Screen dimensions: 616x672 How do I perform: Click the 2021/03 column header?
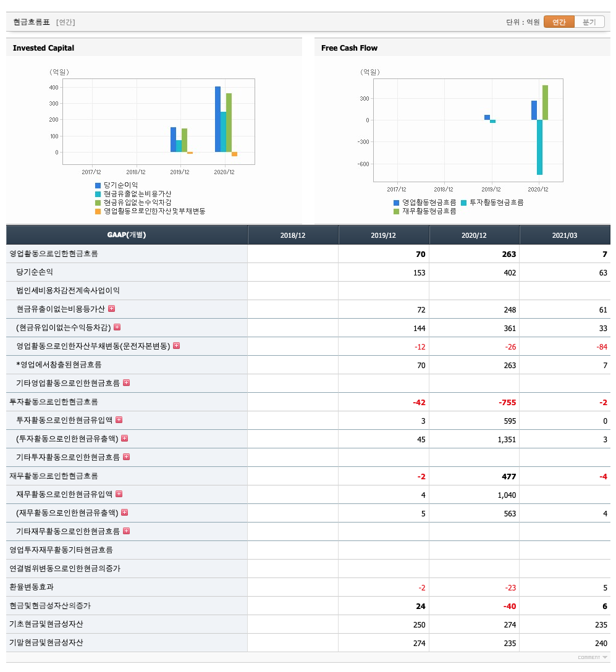coord(565,235)
